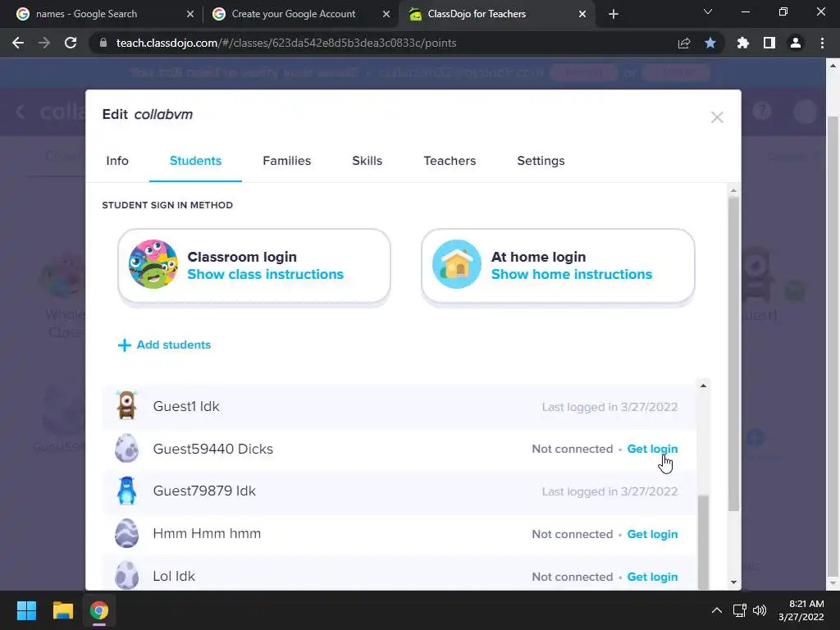This screenshot has width=840, height=630.
Task: Open the Chrome extensions puzzle icon
Action: pyautogui.click(x=743, y=43)
